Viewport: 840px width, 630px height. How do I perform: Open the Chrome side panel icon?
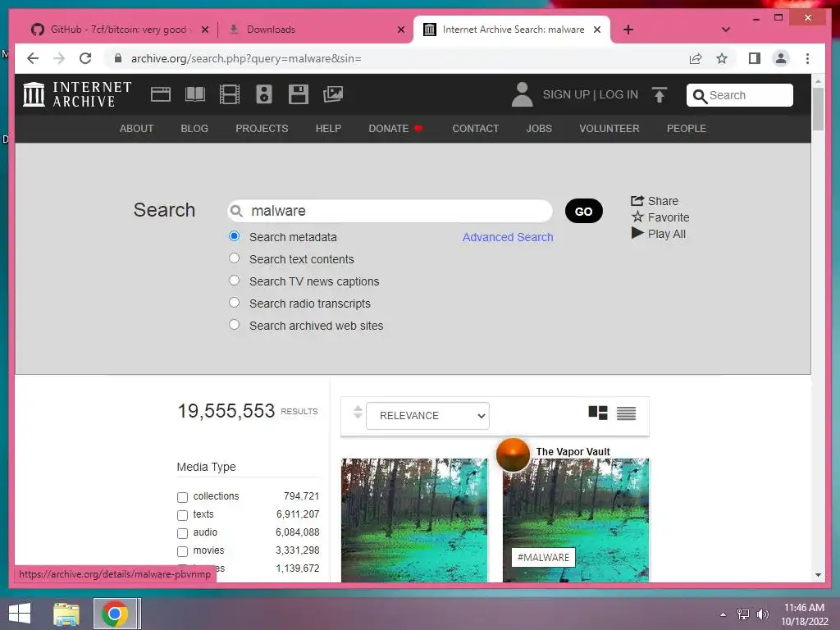click(755, 58)
